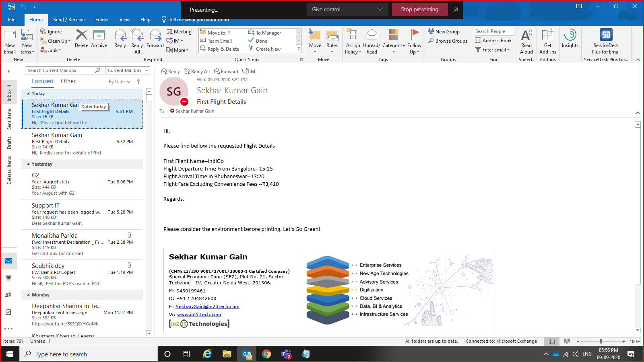This screenshot has width=644, height=362.
Task: Click the Delete X icon in ribbon
Action: pyautogui.click(x=82, y=35)
